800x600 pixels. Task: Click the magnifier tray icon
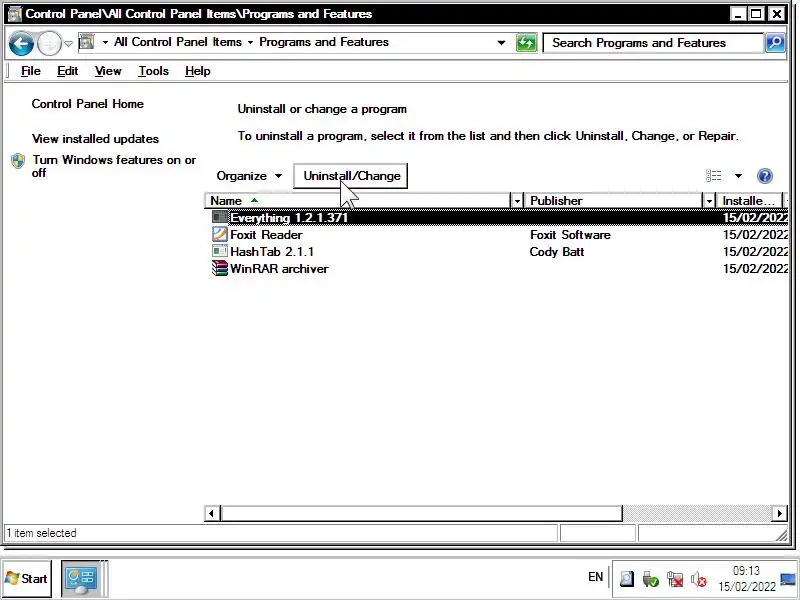click(627, 579)
